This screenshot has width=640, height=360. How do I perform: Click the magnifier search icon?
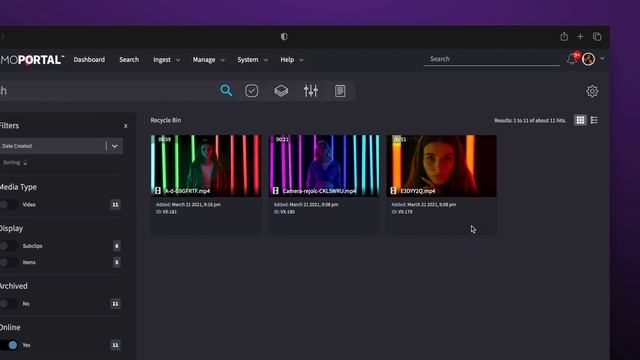226,90
